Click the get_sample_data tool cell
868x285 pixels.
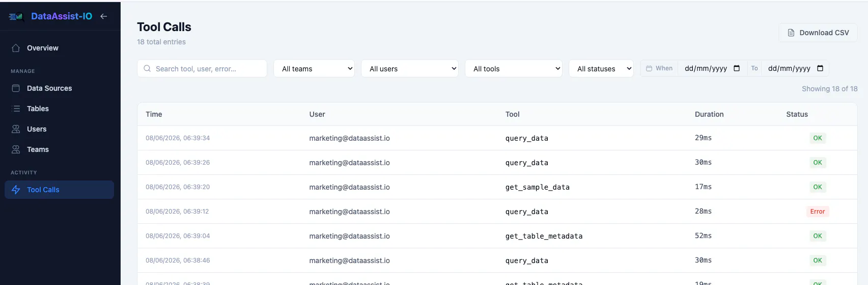click(538, 187)
